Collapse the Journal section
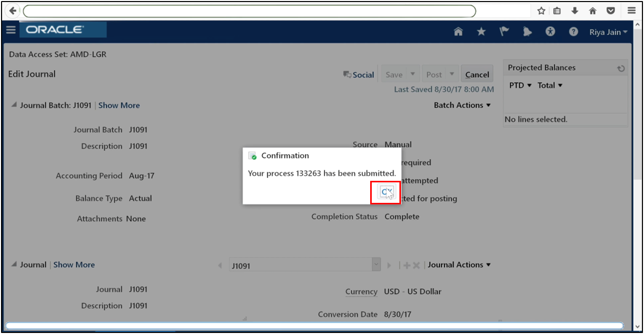The height and width of the screenshot is (334, 644). pos(14,264)
